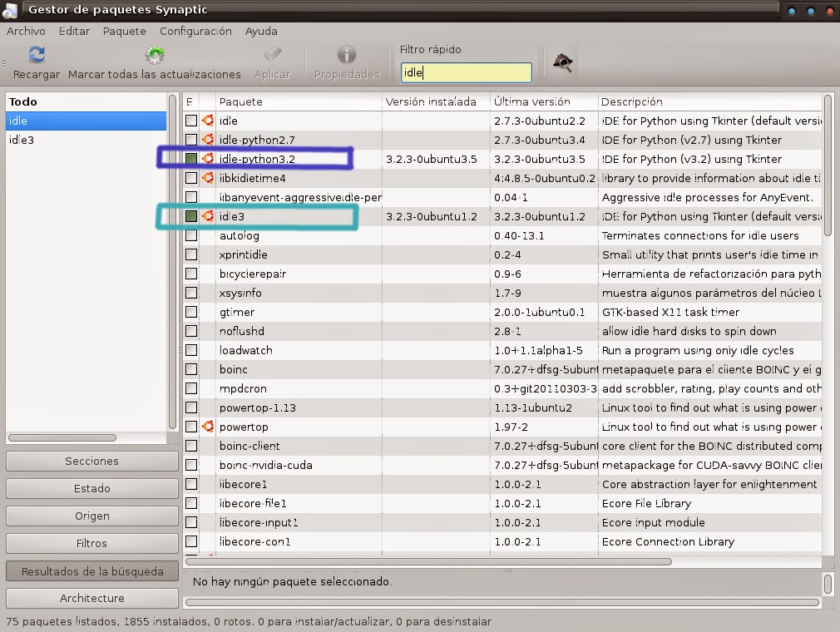Viewport: 840px width, 632px height.
Task: Open the Architecture view
Action: coord(91,598)
